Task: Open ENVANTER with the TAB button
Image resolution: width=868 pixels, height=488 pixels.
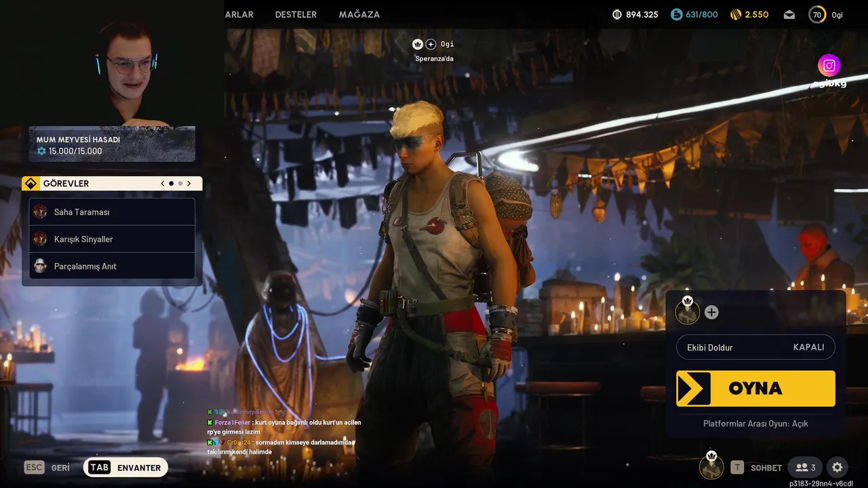Action: coord(125,468)
